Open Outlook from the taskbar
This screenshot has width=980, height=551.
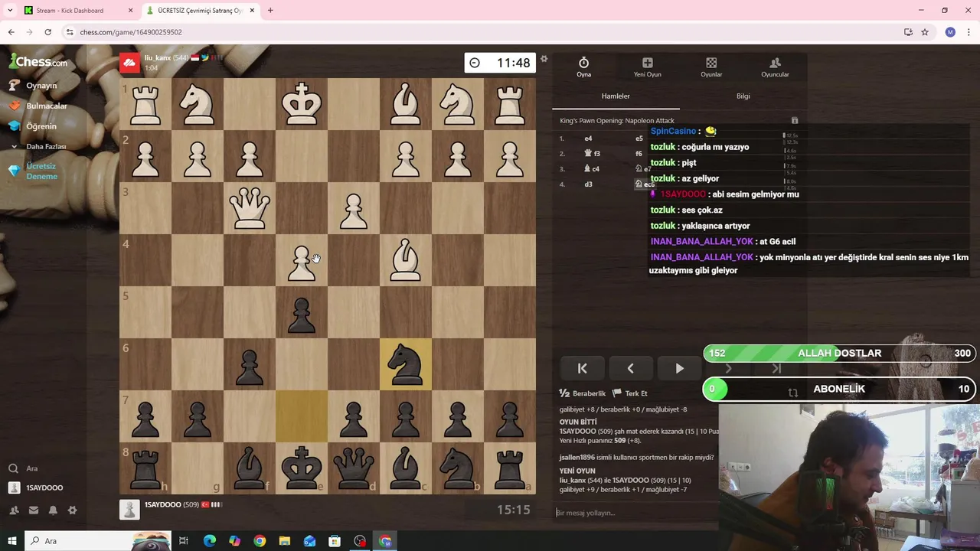pyautogui.click(x=309, y=541)
